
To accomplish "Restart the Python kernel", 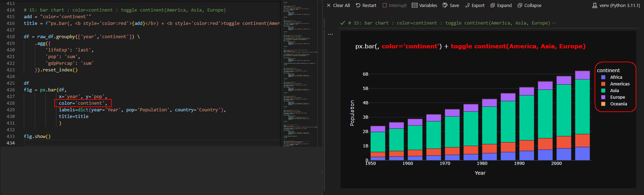I will [x=366, y=5].
